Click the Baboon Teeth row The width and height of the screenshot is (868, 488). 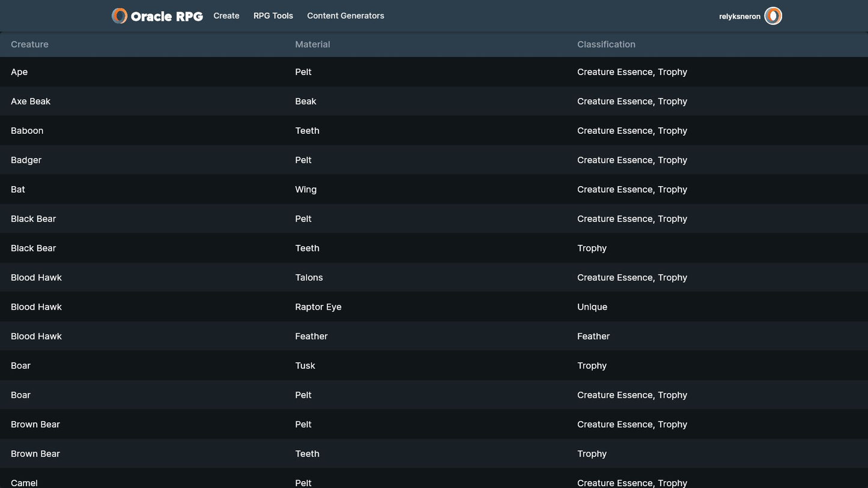pyautogui.click(x=307, y=131)
